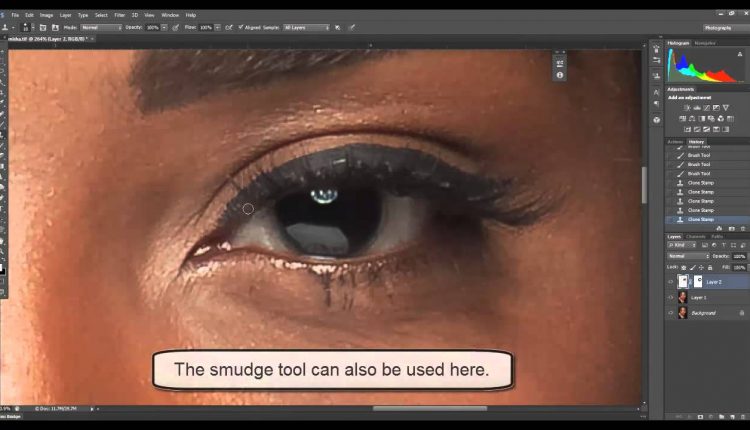Switch to the Navigator tab
The height and width of the screenshot is (430, 750).
(x=705, y=43)
